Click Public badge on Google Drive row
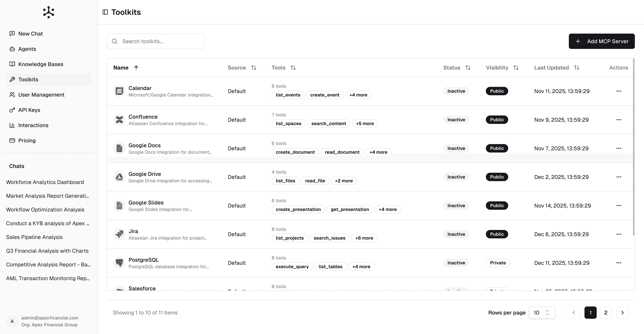Screen dimensions: 644x334 click(497, 177)
